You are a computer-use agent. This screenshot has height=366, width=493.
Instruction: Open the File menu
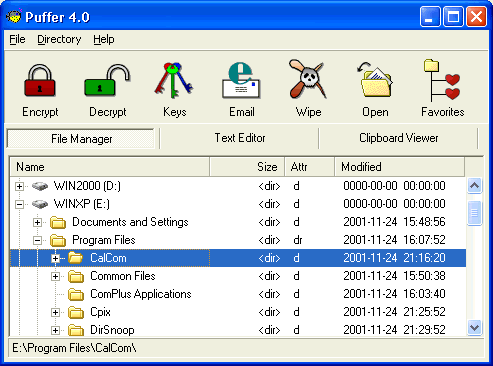coord(17,39)
